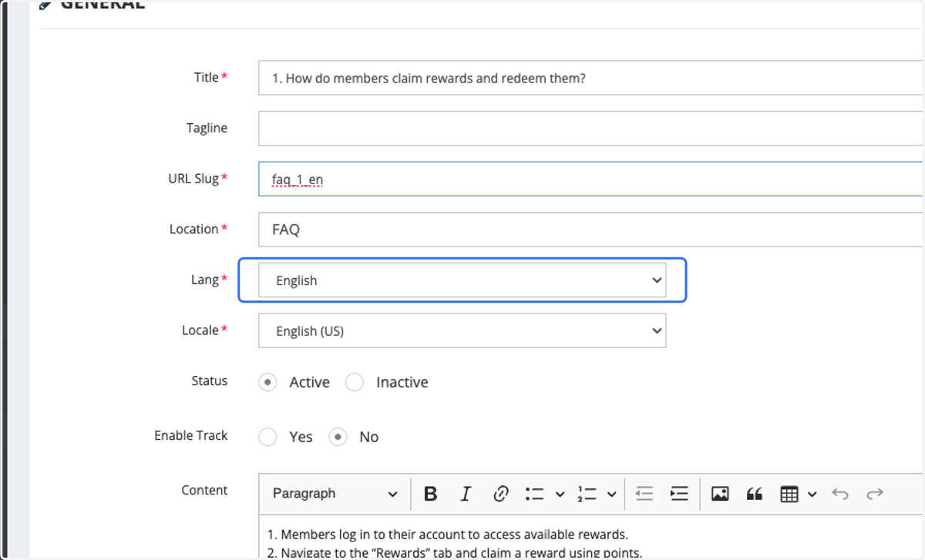Apply bulleted list formatting
The width and height of the screenshot is (925, 560).
534,495
